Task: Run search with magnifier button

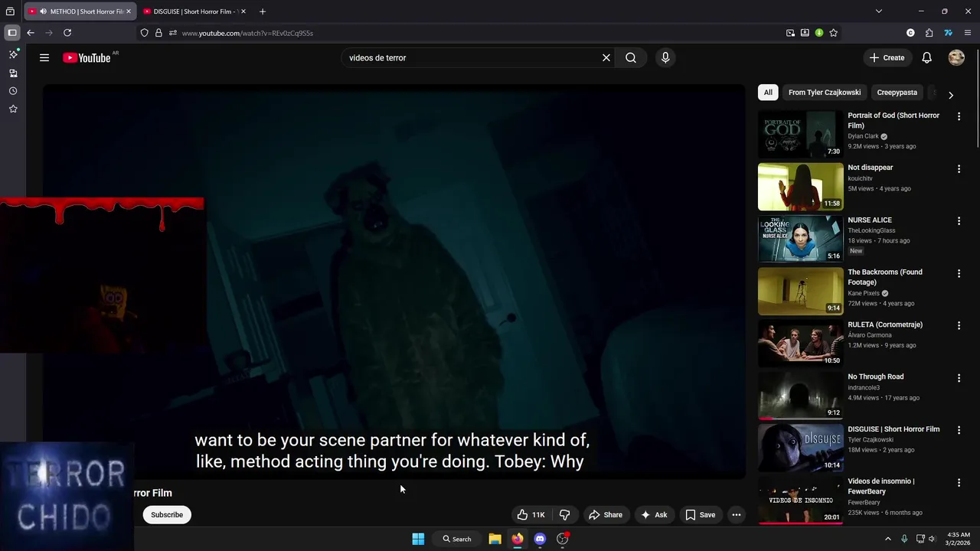Action: 631,57
